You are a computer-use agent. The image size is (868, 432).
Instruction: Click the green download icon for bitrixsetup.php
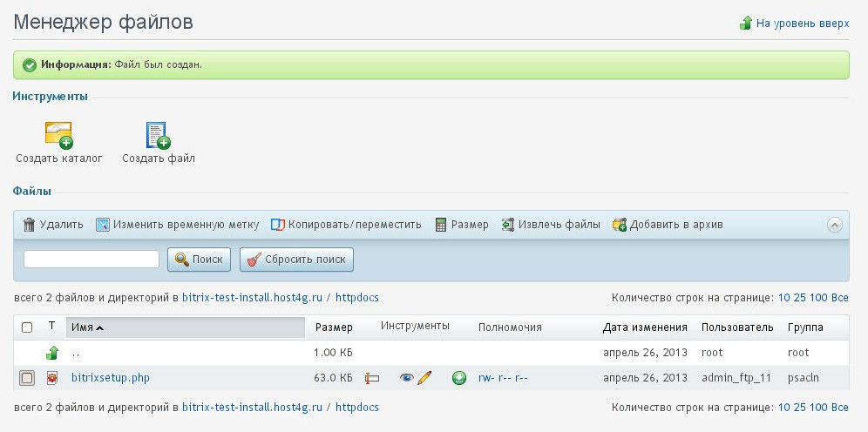point(459,378)
